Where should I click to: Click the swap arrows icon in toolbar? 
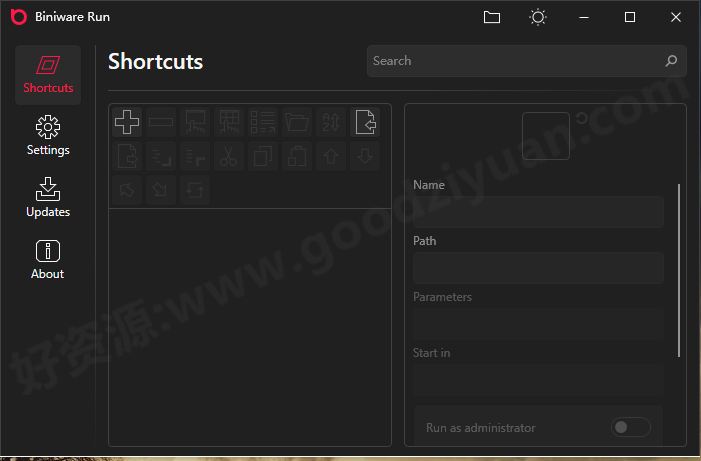(195, 190)
